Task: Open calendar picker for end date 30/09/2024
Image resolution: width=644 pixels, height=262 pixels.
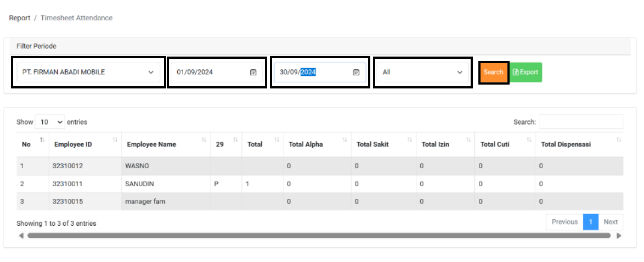Action: (x=356, y=72)
